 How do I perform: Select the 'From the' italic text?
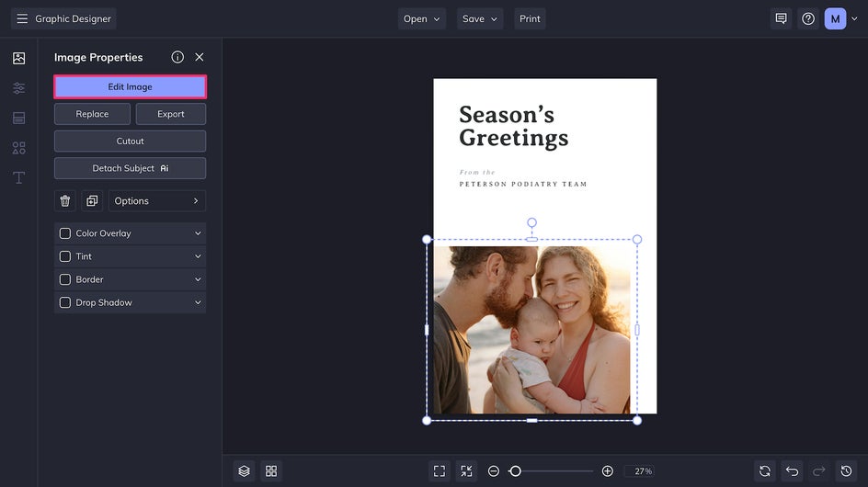pos(477,172)
